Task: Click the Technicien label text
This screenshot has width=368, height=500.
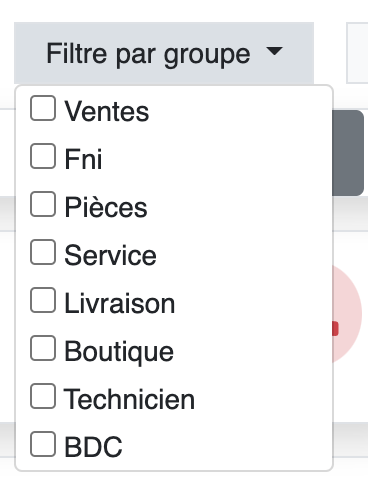Action: point(129,399)
